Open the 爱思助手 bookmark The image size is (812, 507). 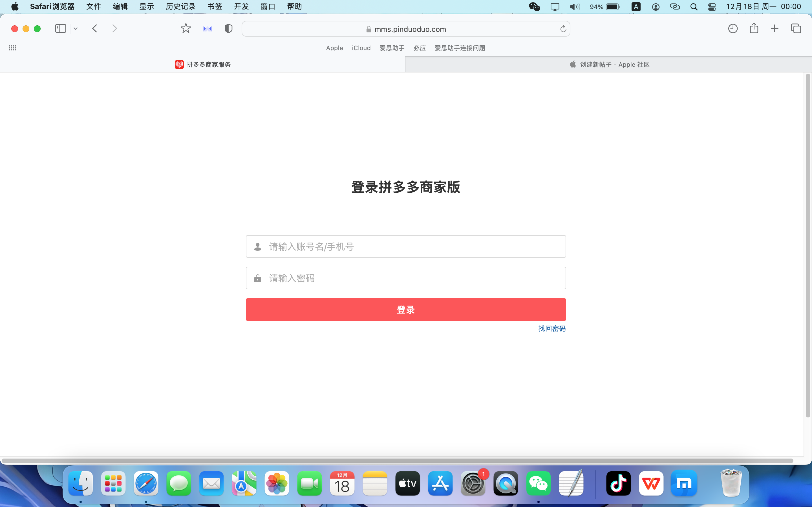click(392, 48)
